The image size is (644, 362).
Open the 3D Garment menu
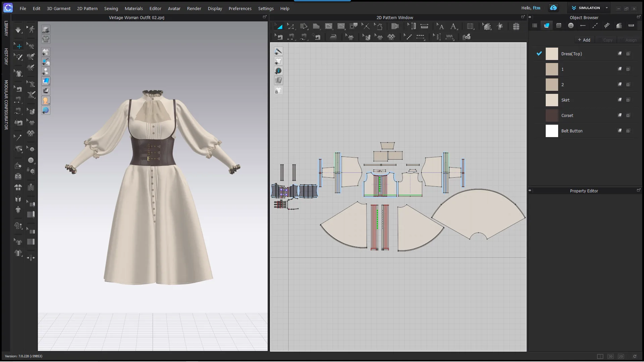58,8
